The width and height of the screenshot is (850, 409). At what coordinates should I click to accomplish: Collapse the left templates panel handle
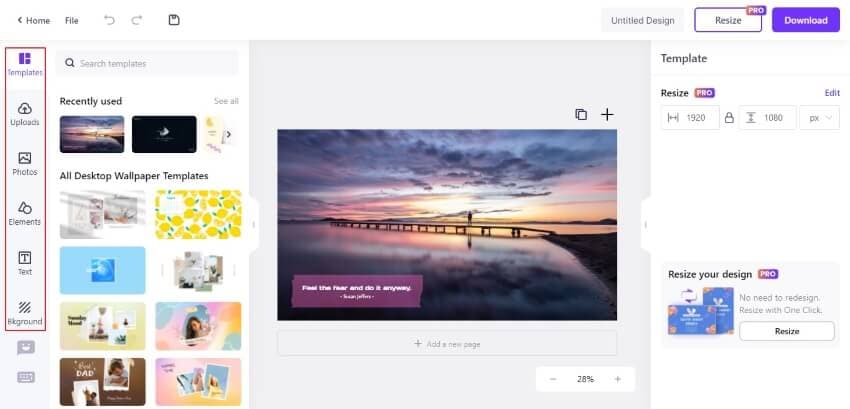pos(253,225)
